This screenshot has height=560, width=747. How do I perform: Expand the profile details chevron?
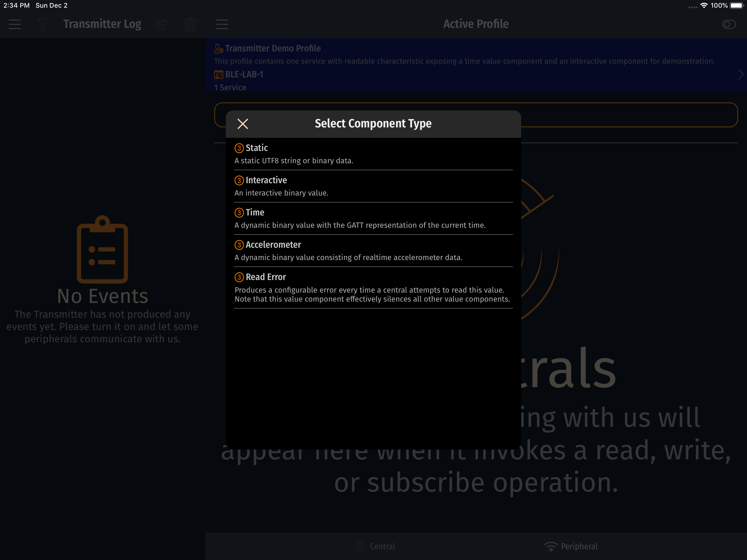pos(740,75)
